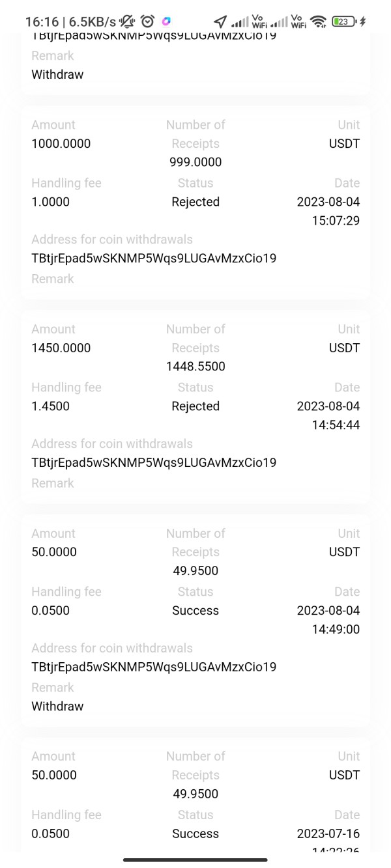391x868 pixels.
Task: Select the 1000.0000 amount value
Action: click(61, 143)
